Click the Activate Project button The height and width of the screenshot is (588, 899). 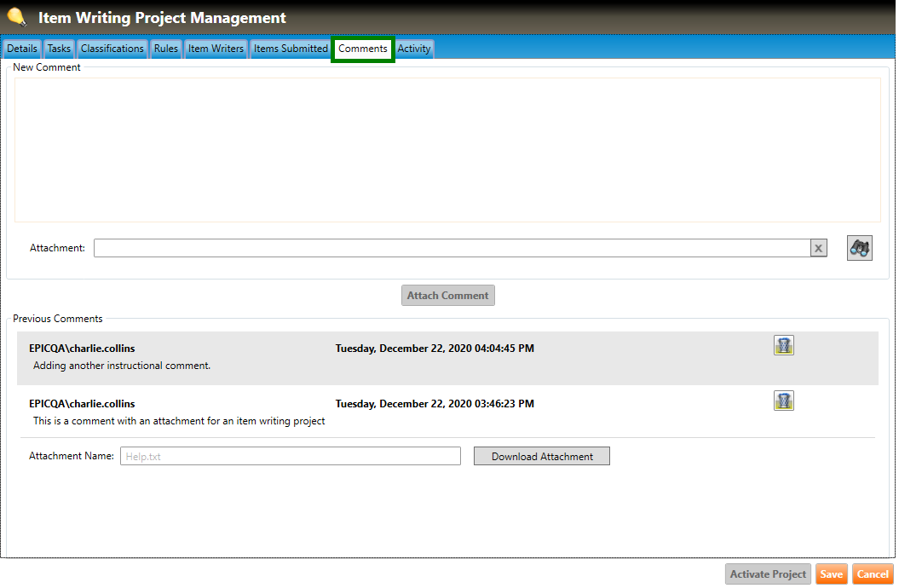pos(768,574)
